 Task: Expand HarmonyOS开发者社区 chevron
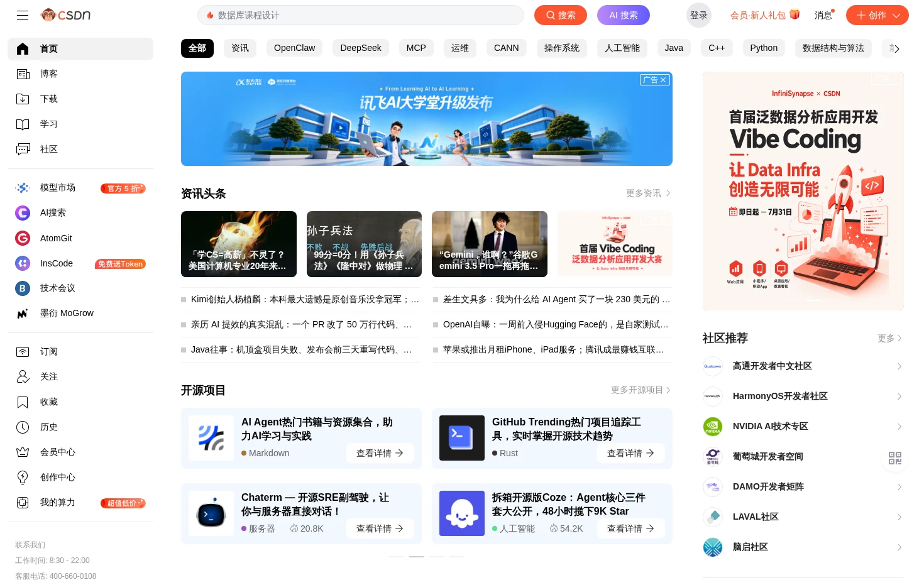899,397
